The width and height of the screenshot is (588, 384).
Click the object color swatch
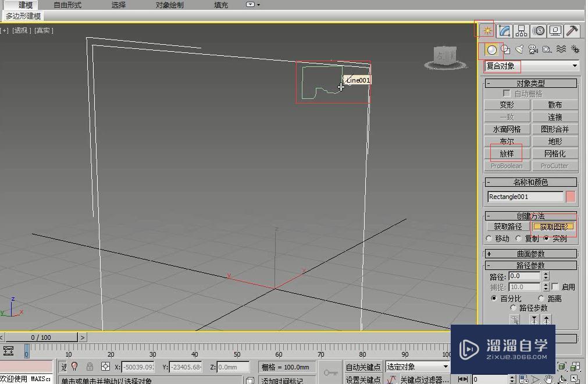tap(571, 197)
